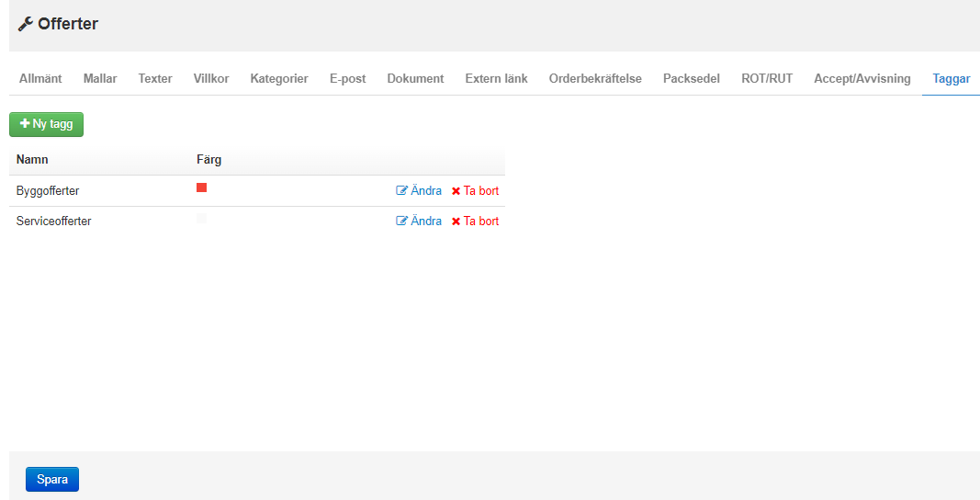Click the red color swatch for Byggofferter
The image size is (980, 500).
pyautogui.click(x=201, y=187)
